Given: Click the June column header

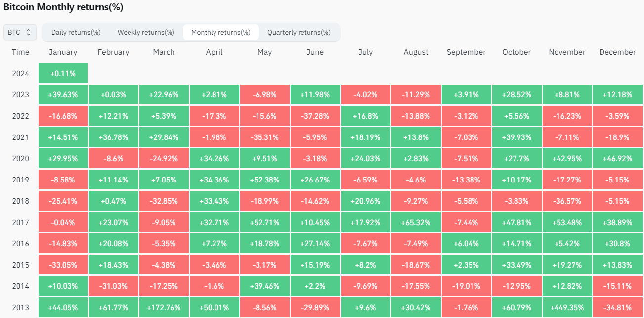Looking at the screenshot, I should click(x=315, y=52).
